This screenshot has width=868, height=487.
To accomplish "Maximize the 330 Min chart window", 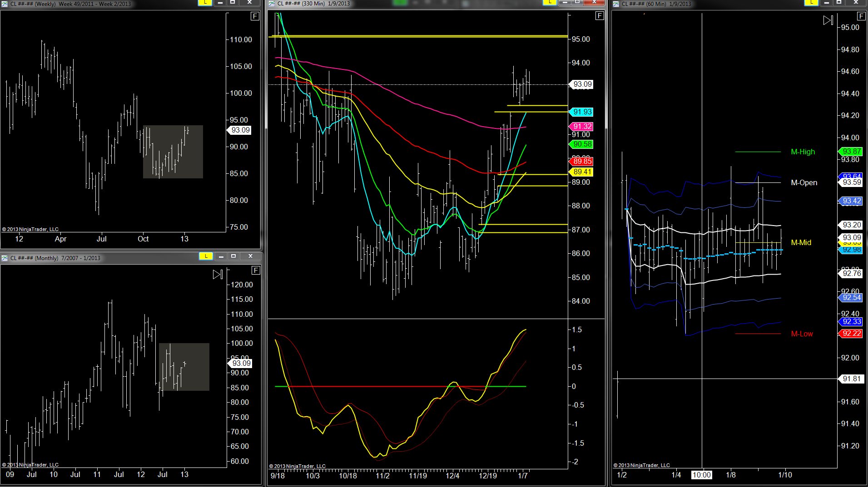I will [x=577, y=2].
